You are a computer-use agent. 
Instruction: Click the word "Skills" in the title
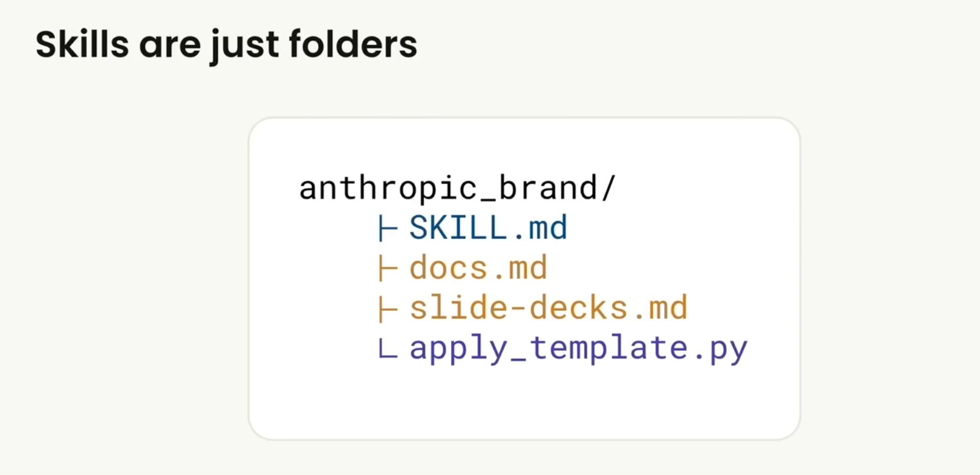click(82, 45)
